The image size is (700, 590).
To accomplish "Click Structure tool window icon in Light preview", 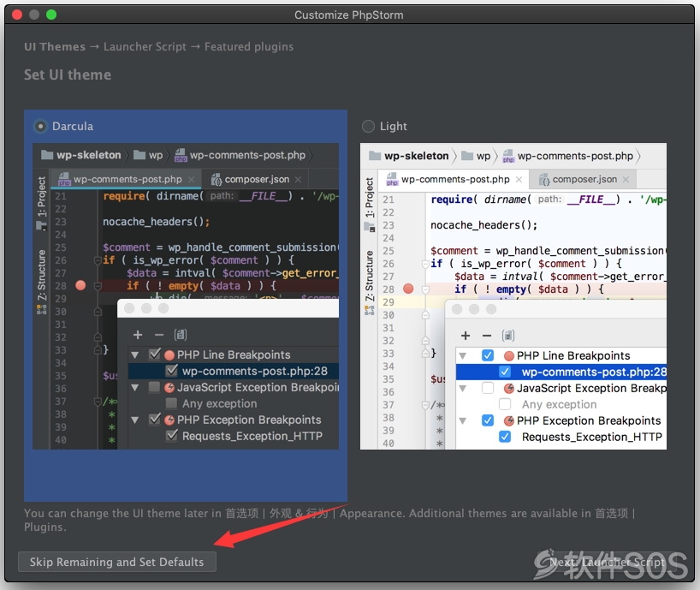I will 369,310.
